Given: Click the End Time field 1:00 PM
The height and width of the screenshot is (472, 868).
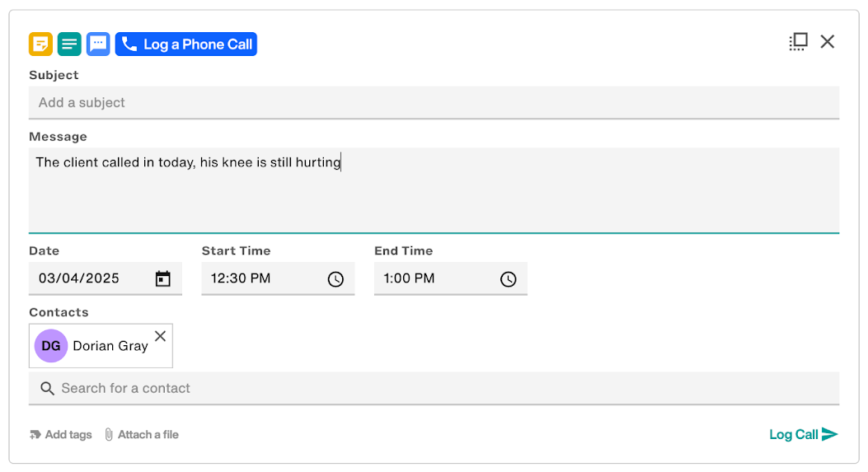Looking at the screenshot, I should (x=451, y=278).
